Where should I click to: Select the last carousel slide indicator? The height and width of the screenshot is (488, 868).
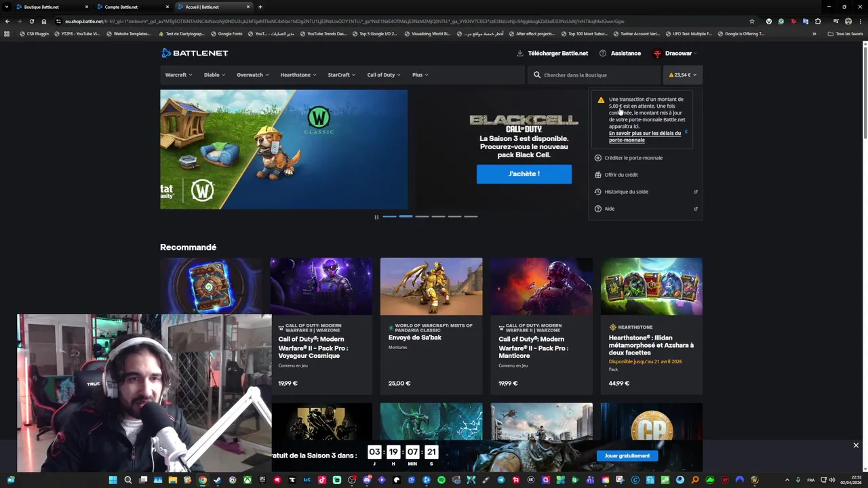[471, 216]
